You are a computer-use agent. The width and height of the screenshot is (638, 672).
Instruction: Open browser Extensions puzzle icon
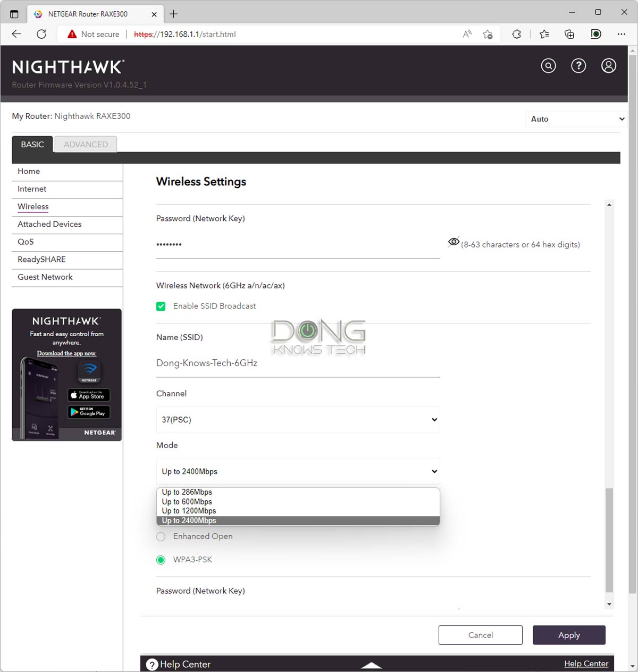[x=517, y=34]
